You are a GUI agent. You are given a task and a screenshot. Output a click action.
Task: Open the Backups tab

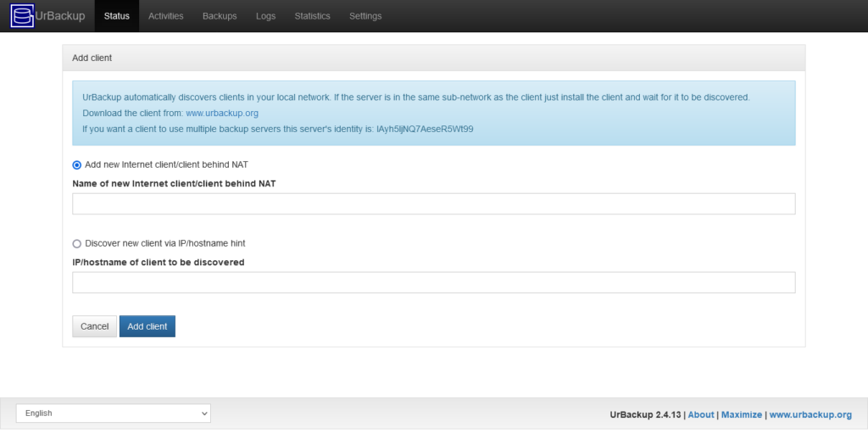tap(220, 16)
